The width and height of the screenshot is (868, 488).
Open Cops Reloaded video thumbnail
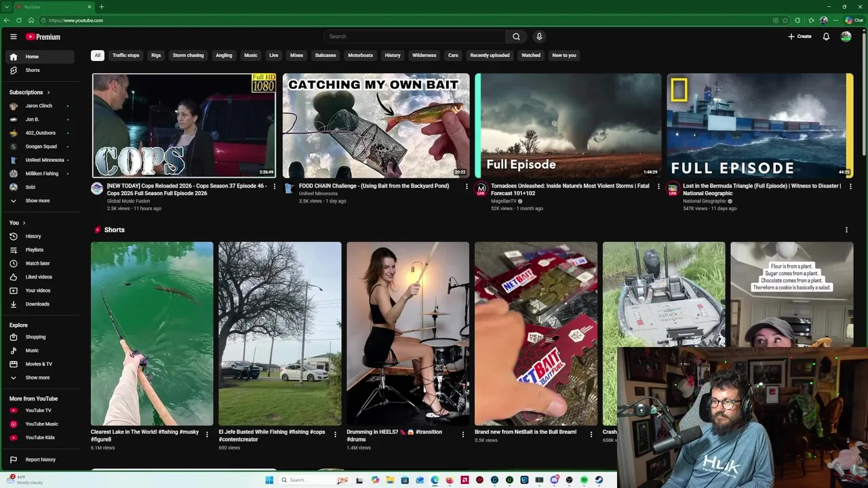[x=184, y=125]
